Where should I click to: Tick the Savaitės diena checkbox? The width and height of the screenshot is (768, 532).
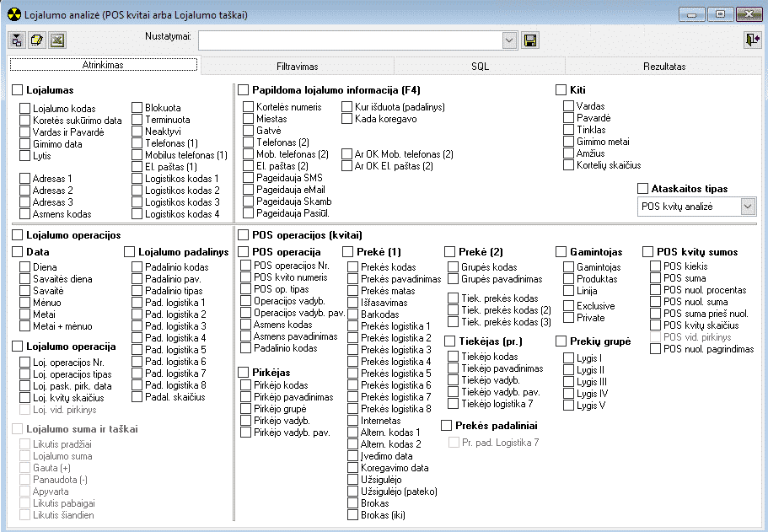click(25, 279)
